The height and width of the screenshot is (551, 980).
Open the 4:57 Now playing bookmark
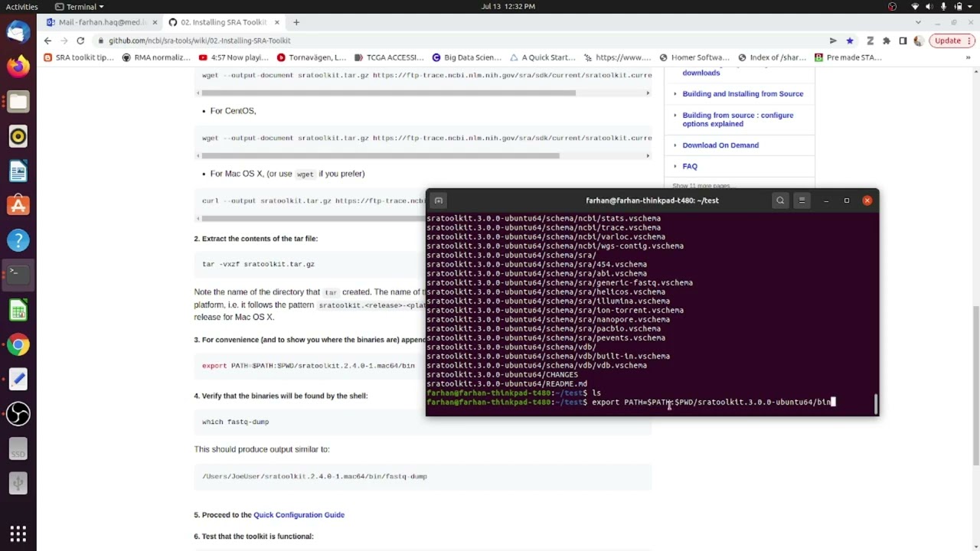click(234, 57)
